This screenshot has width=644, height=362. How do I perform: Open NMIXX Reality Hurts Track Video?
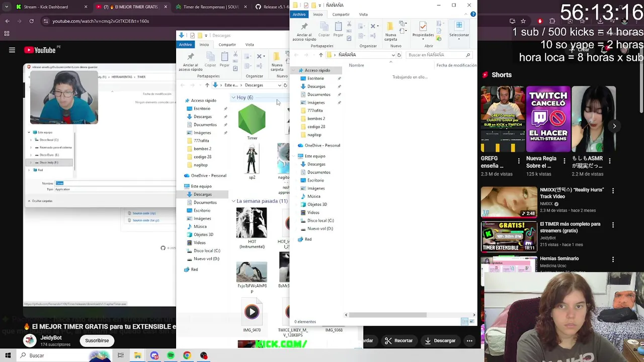tap(509, 202)
